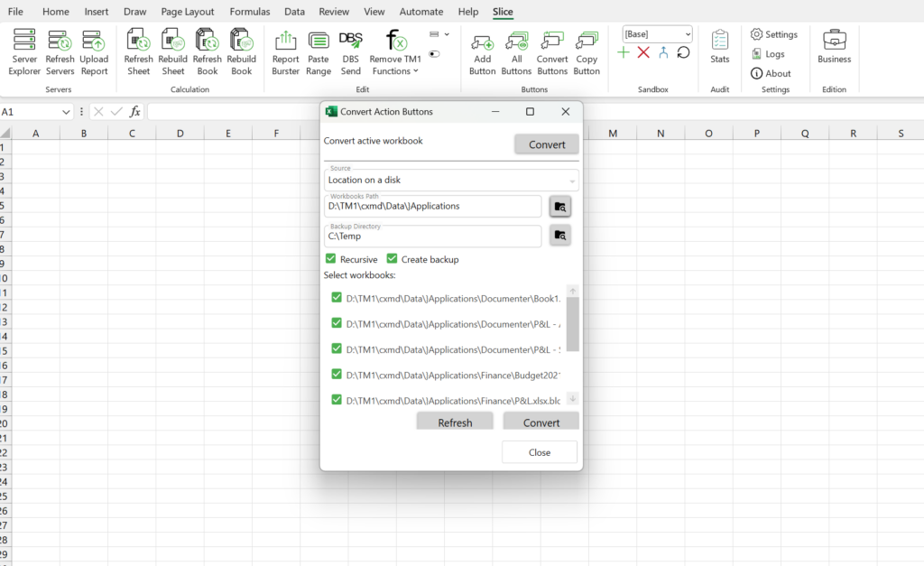This screenshot has width=924, height=566.
Task: Click the DBS Send icon
Action: [350, 51]
